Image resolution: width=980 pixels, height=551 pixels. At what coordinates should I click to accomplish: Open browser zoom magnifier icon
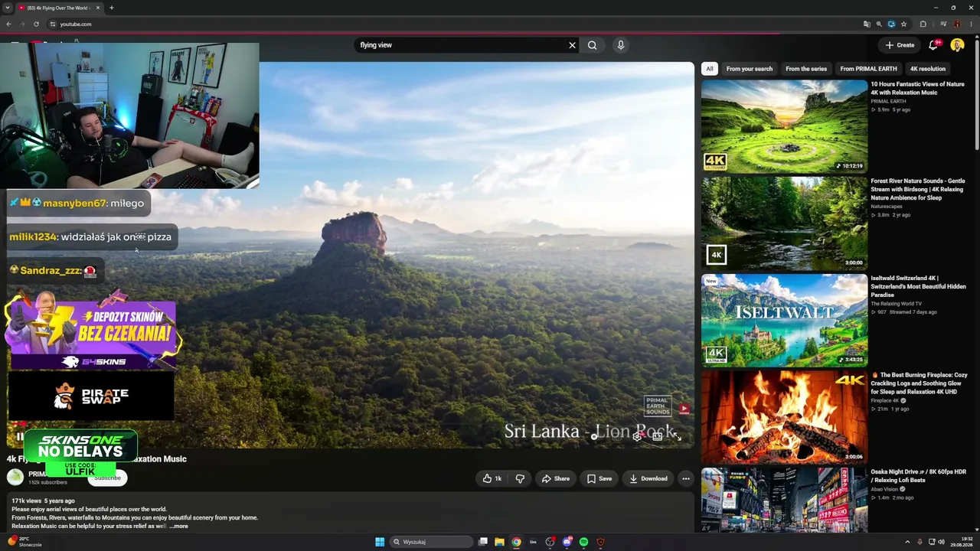(879, 24)
